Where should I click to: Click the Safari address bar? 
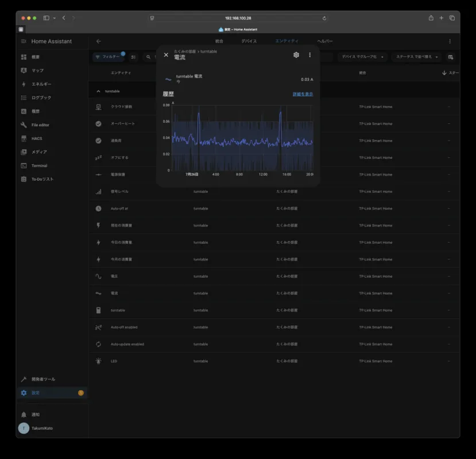pos(238,18)
